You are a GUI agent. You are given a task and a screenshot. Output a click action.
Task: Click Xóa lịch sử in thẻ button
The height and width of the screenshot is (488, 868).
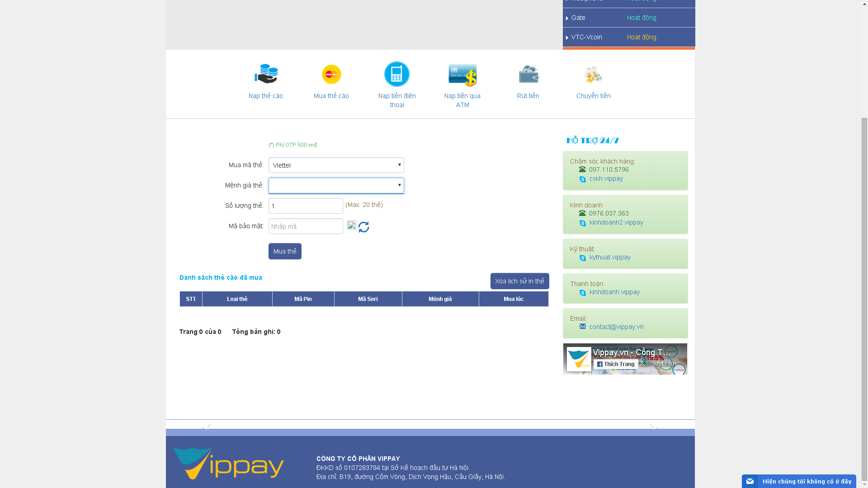tap(519, 281)
